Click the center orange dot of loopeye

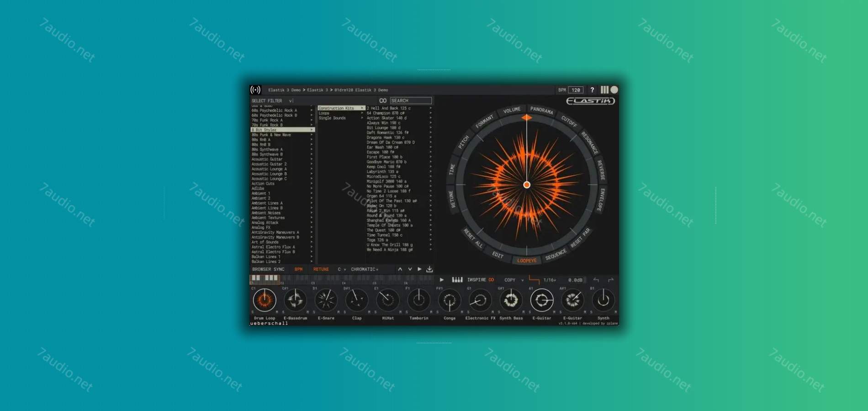[527, 185]
